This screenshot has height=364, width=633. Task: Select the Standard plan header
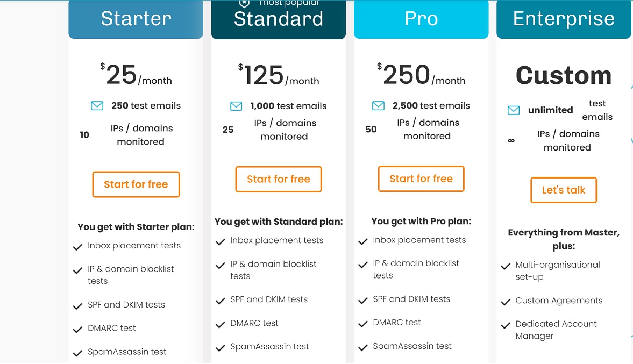click(x=279, y=19)
